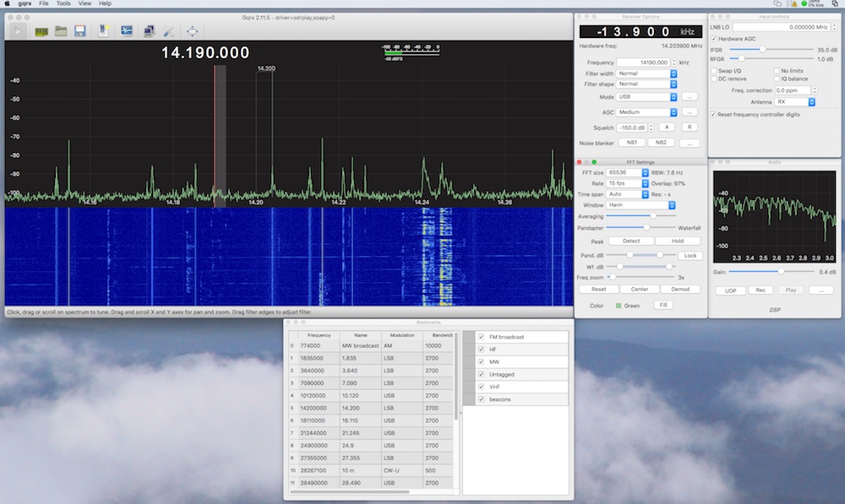Open remote control settings tools icon
The height and width of the screenshot is (504, 845).
coord(169,31)
